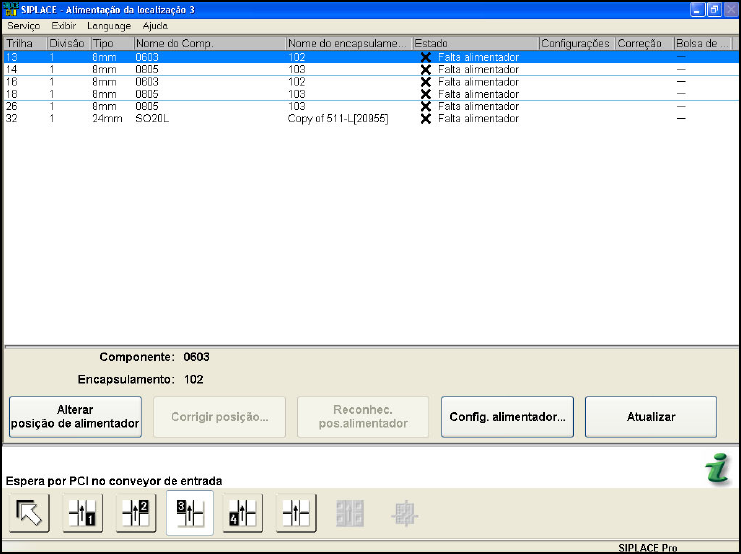Image resolution: width=741 pixels, height=554 pixels.
Task: Select feeder location 2 icon
Action: pyautogui.click(x=136, y=514)
